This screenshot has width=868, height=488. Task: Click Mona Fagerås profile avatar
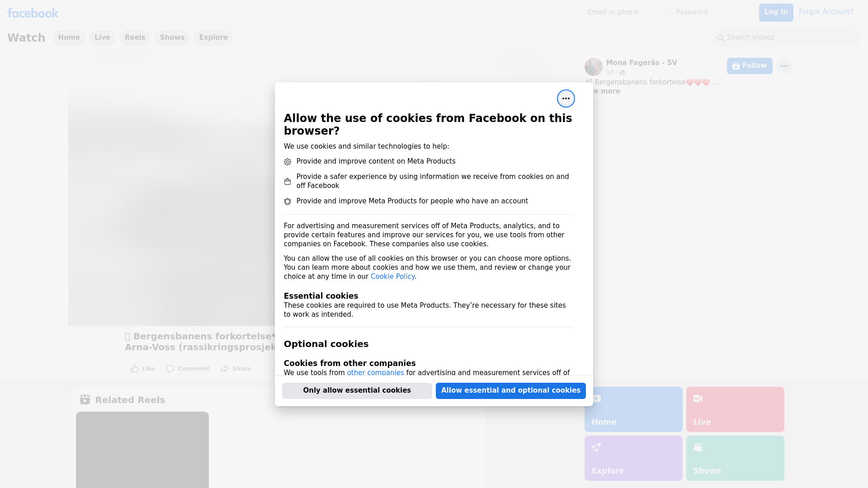click(x=593, y=67)
